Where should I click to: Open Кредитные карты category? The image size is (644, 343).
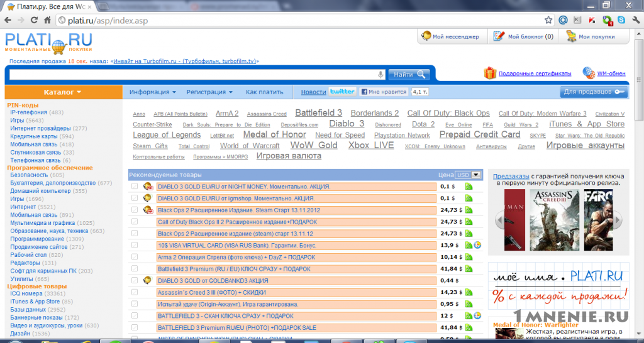tap(34, 136)
